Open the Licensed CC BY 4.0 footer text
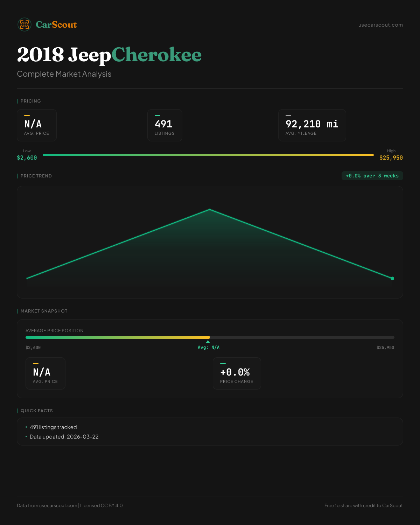This screenshot has width=420, height=525. [x=101, y=505]
